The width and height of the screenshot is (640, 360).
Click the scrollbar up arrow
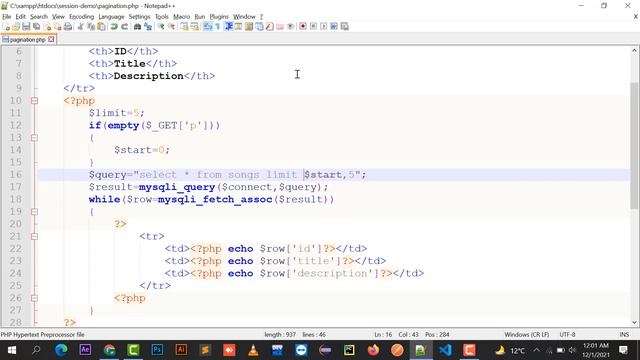click(x=634, y=51)
